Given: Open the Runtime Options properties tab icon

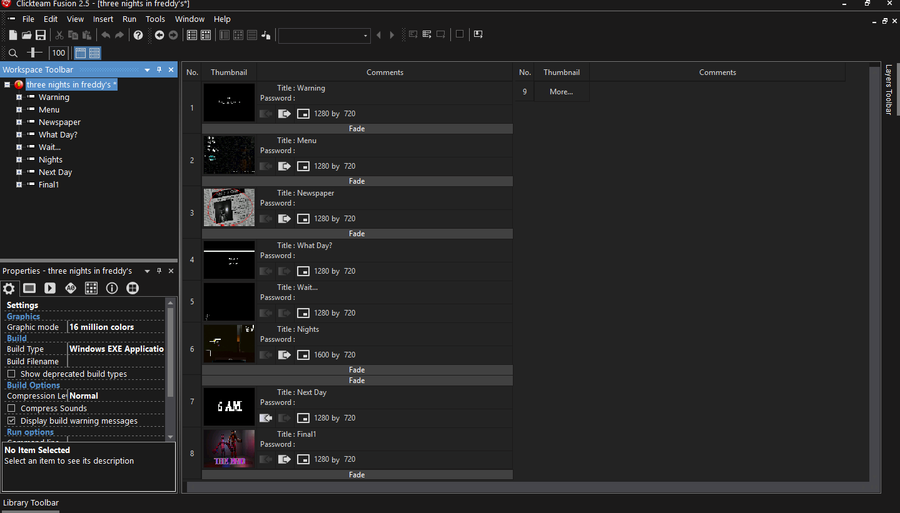Looking at the screenshot, I should coord(50,288).
